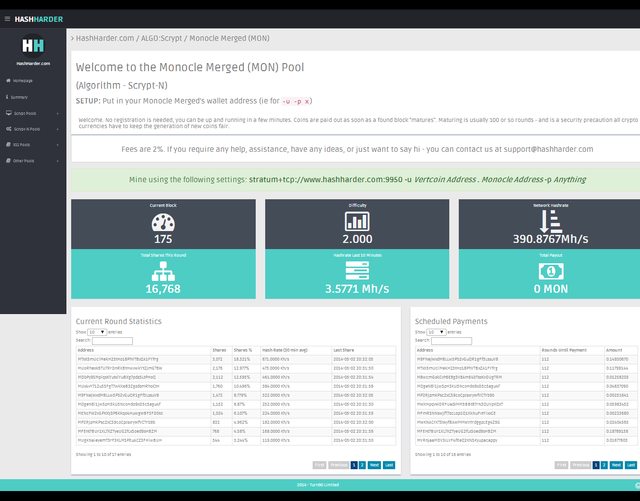Sort Scheduled Payments by Address column
640x501 pixels.
[478, 350]
